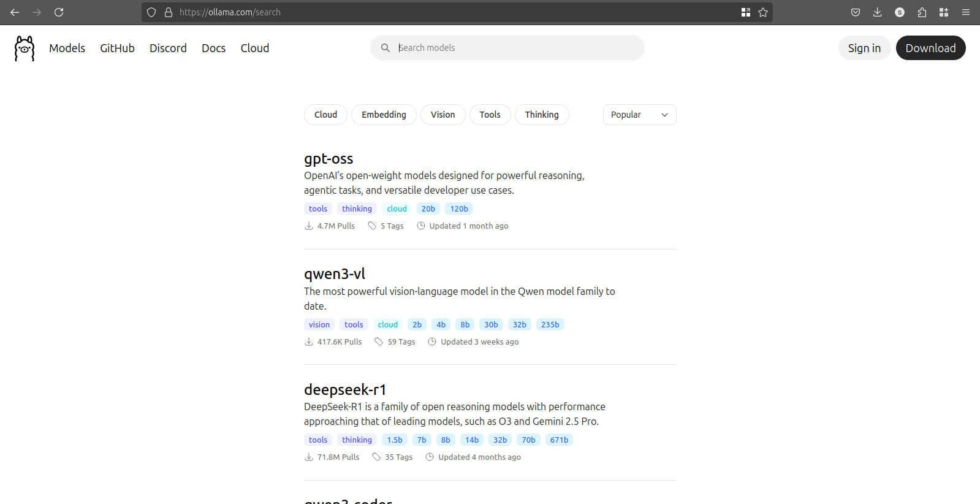Screen dimensions: 980x504
Task: Toggle the Tools filter chip
Action: point(490,115)
